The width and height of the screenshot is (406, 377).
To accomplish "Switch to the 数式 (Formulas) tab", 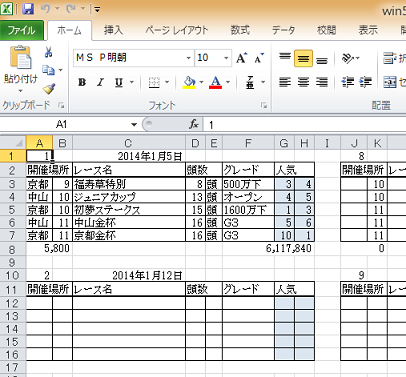I will (x=240, y=30).
